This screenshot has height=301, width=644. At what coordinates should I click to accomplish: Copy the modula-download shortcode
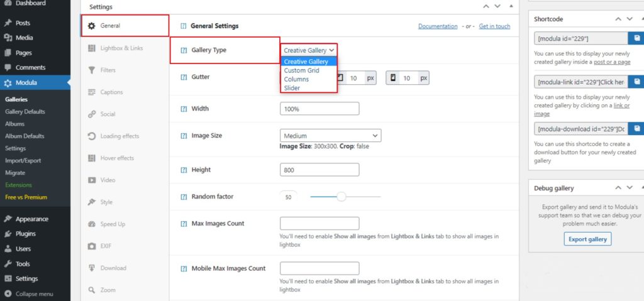(x=637, y=129)
